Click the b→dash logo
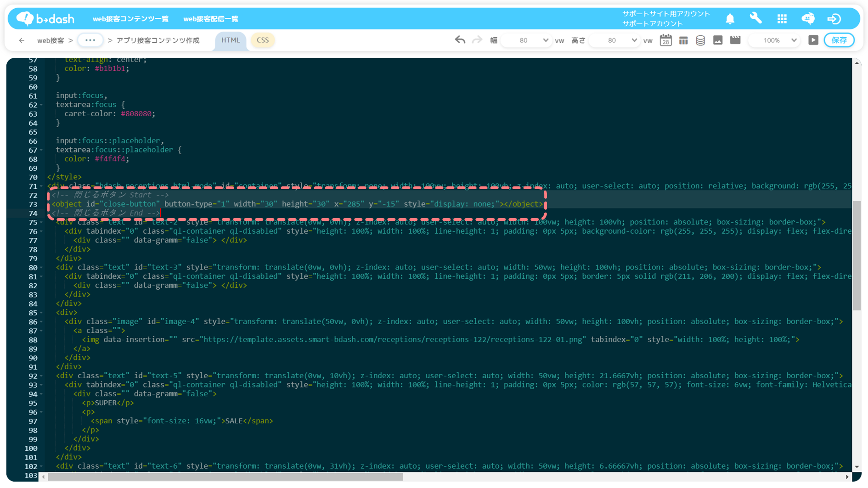Viewport: 868px width, 488px height. [x=45, y=18]
